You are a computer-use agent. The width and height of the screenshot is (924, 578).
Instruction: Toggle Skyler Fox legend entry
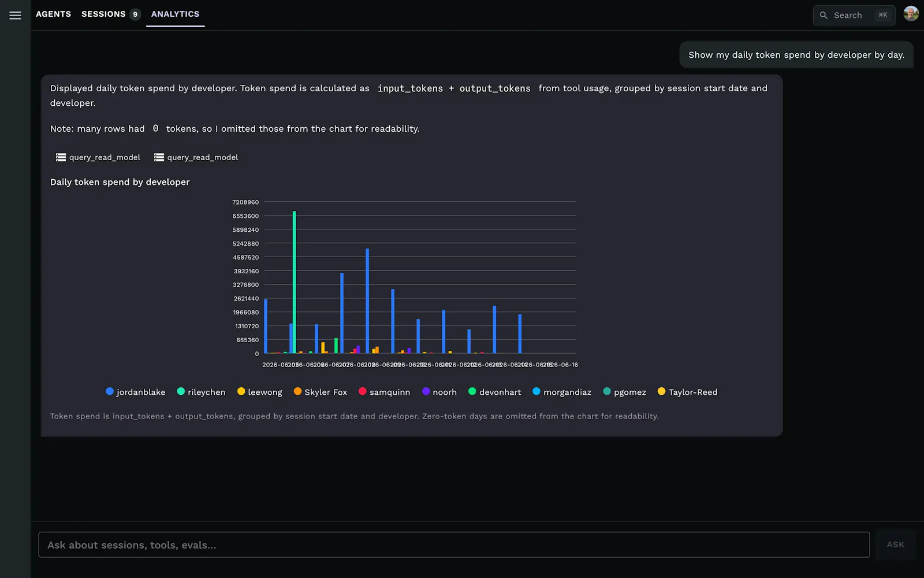click(321, 392)
